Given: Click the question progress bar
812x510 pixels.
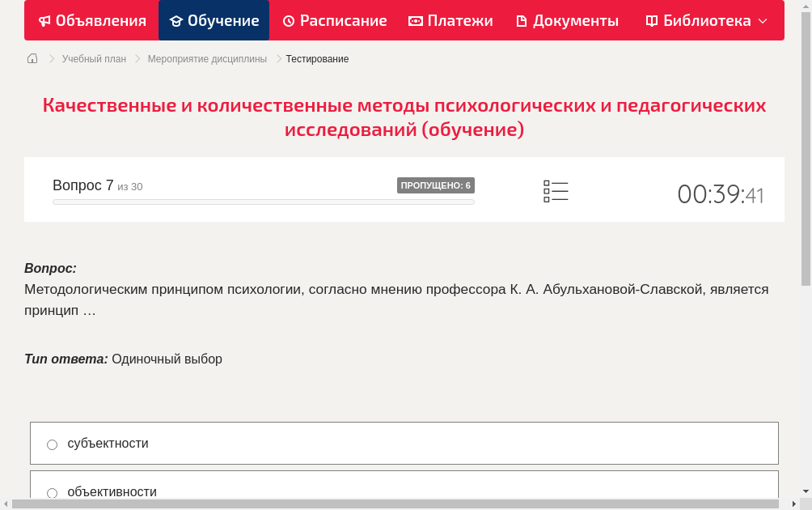Looking at the screenshot, I should [263, 202].
